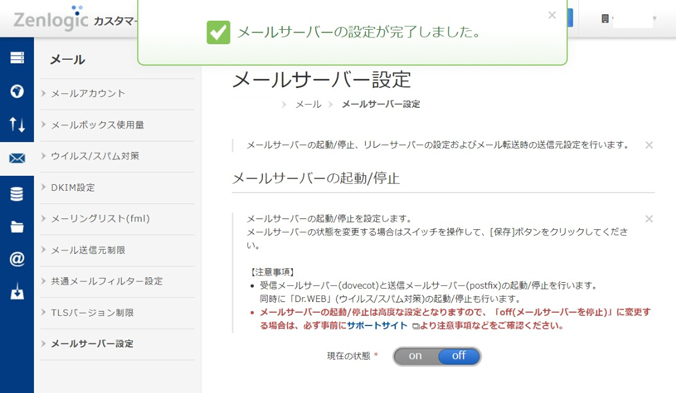
Task: Open メールボックス使用量 menu item
Action: tap(97, 125)
